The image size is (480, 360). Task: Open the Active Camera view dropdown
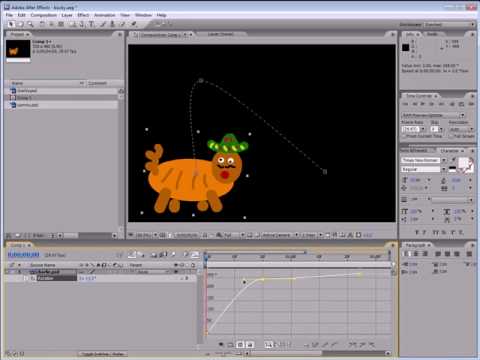pyautogui.click(x=279, y=235)
